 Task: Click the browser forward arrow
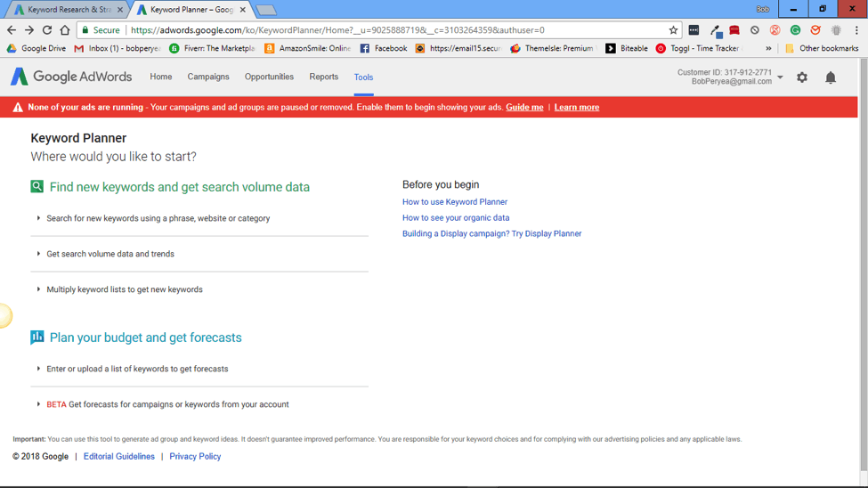[x=29, y=30]
